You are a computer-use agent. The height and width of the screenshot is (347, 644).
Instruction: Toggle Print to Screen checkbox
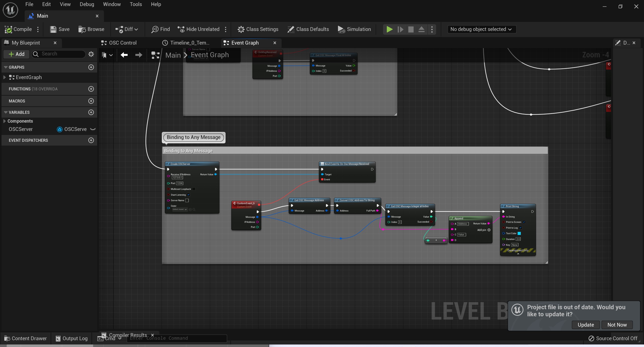[x=524, y=222]
